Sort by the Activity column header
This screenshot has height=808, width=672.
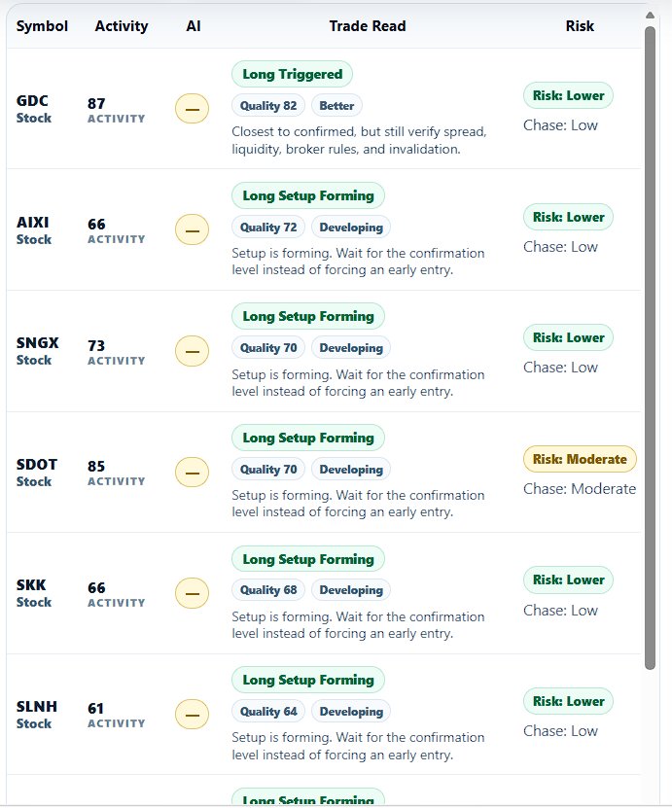click(x=122, y=26)
